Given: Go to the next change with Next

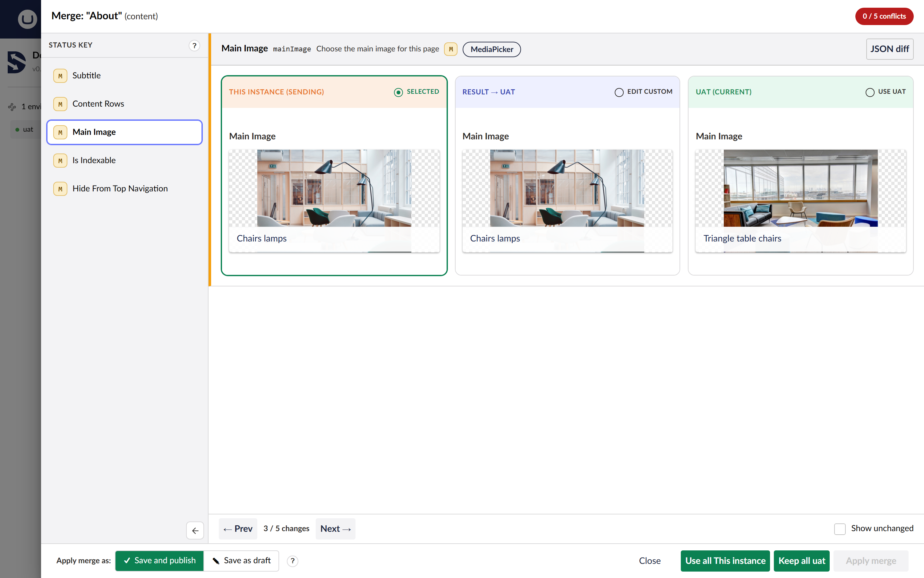Looking at the screenshot, I should [x=335, y=529].
